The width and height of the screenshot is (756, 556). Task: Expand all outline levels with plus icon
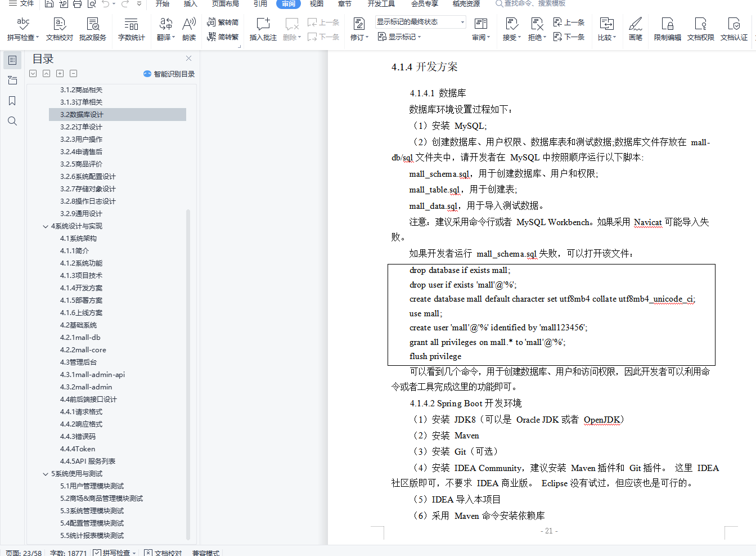point(60,74)
